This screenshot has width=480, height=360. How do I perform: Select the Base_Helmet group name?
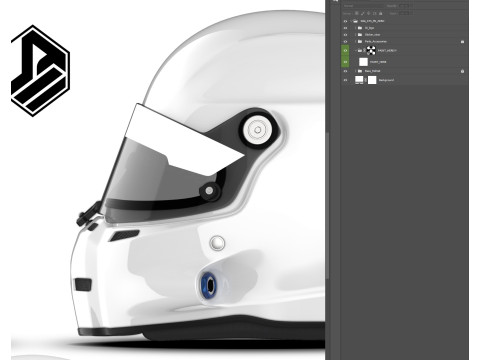pyautogui.click(x=372, y=71)
